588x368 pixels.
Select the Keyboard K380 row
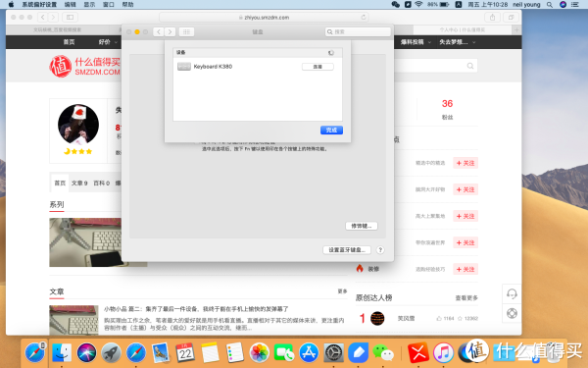click(257, 67)
